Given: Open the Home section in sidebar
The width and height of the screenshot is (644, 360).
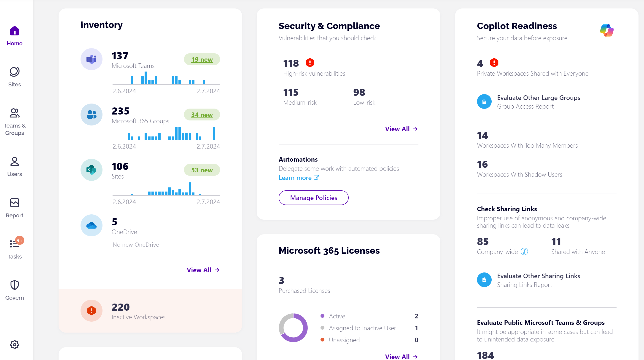Looking at the screenshot, I should click(x=14, y=36).
